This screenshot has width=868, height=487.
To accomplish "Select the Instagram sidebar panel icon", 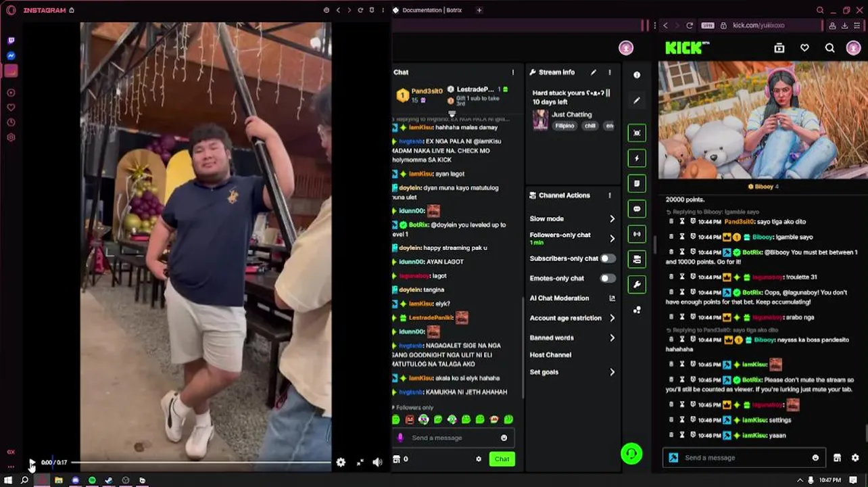I will pyautogui.click(x=11, y=70).
